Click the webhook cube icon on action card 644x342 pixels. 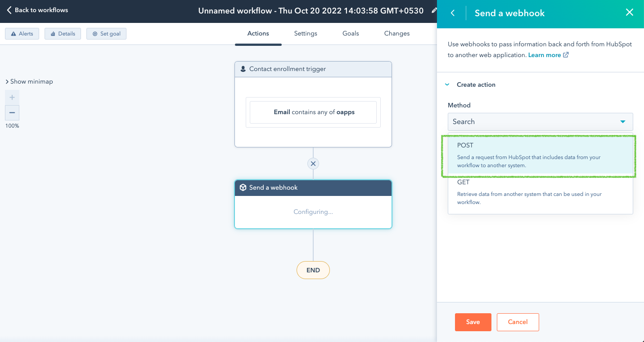coord(243,188)
